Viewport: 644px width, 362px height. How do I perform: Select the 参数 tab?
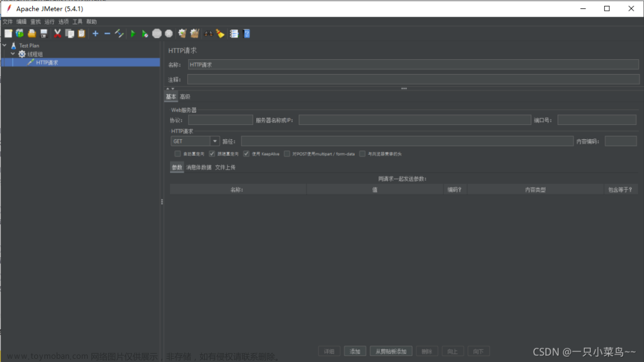(x=177, y=167)
